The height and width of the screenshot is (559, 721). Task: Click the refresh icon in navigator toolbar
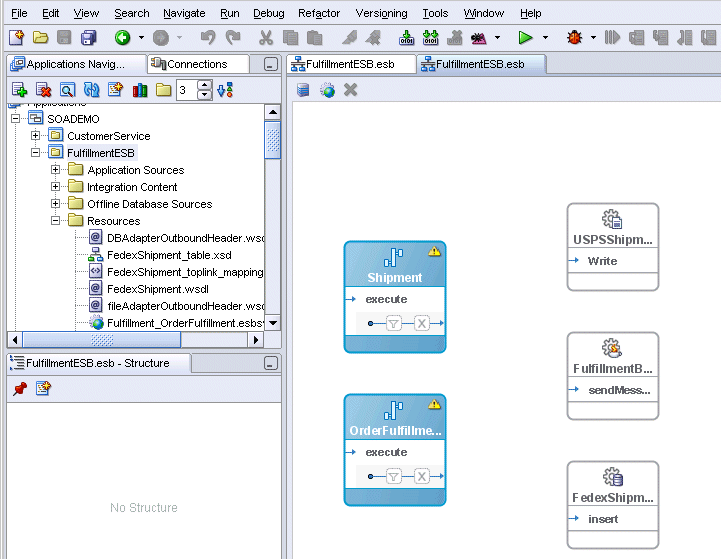coord(92,90)
